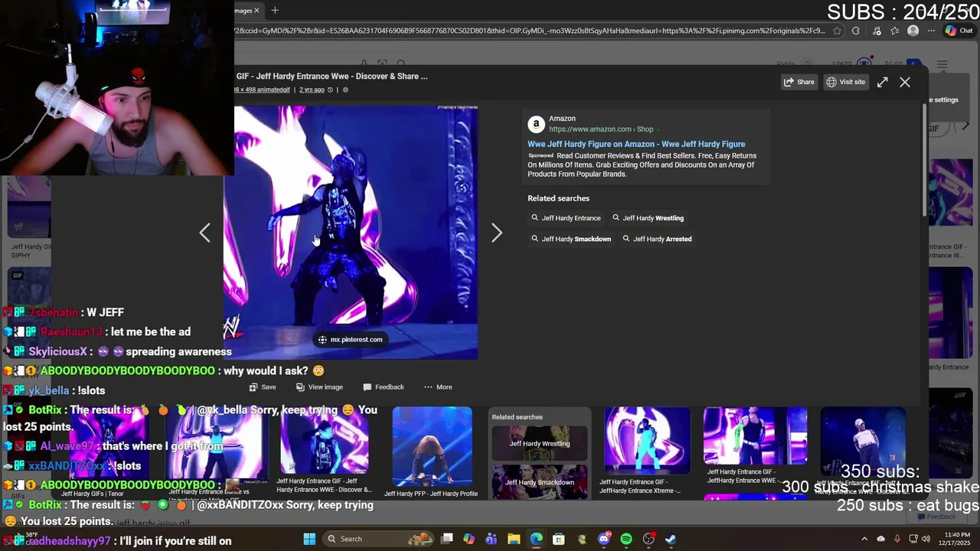The image size is (980, 551).
Task: Open browser Settings and more menu
Action: [x=931, y=31]
